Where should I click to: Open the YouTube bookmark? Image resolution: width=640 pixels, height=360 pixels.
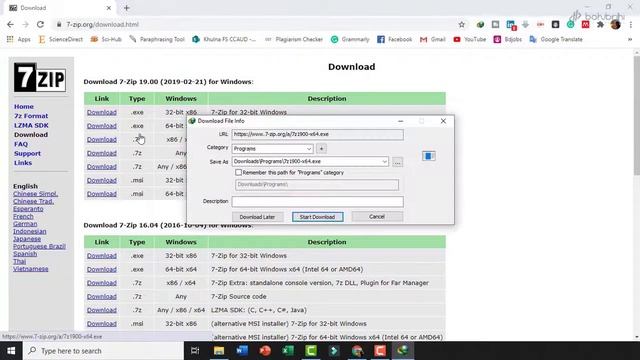469,39
